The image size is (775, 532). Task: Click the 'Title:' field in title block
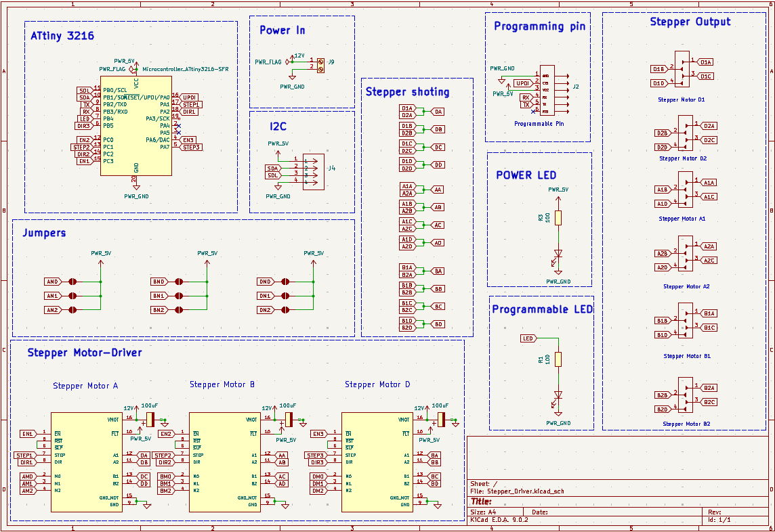pyautogui.click(x=481, y=502)
